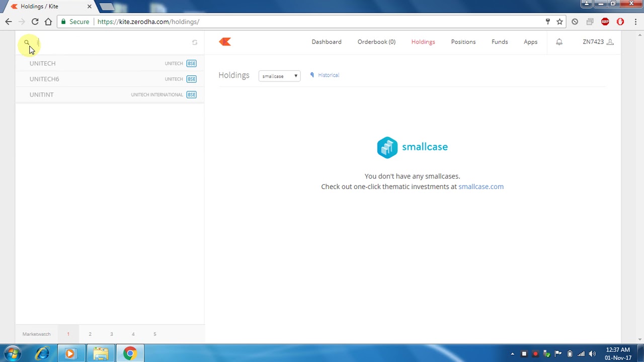Open the notifications bell icon
The width and height of the screenshot is (644, 362).
click(x=559, y=42)
